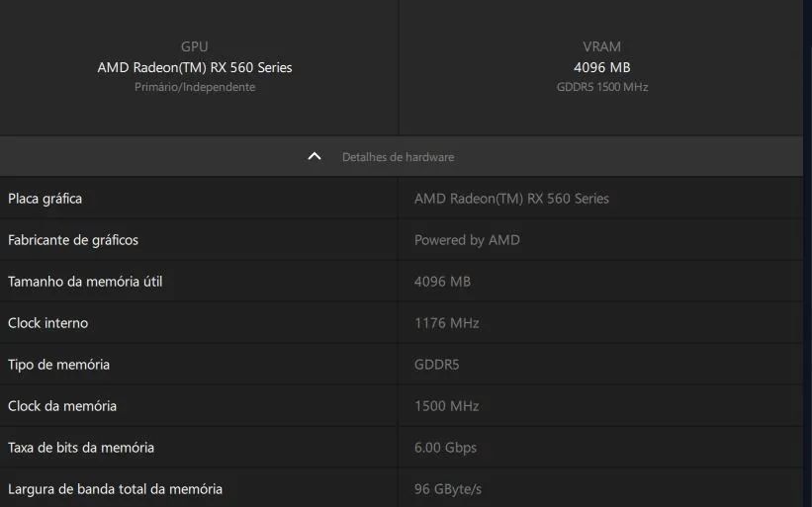Select the 'Clock interno' label
812x507 pixels.
pyautogui.click(x=47, y=323)
